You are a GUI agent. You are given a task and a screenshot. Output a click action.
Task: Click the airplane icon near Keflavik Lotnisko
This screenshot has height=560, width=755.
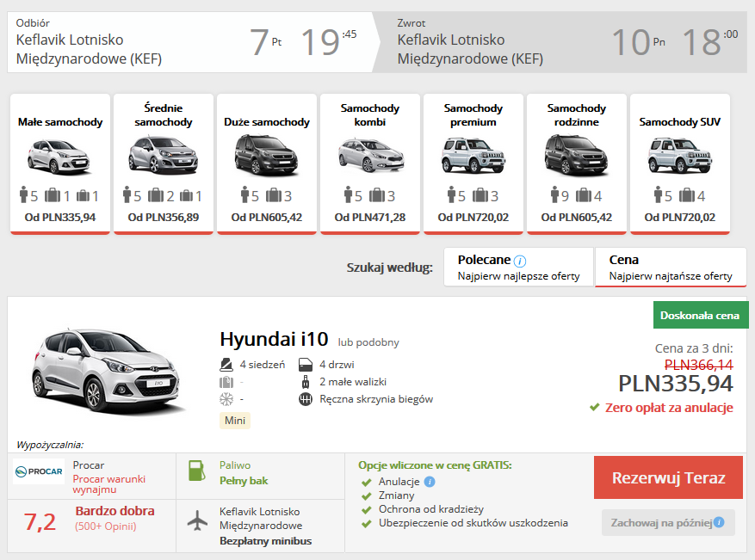tap(197, 521)
